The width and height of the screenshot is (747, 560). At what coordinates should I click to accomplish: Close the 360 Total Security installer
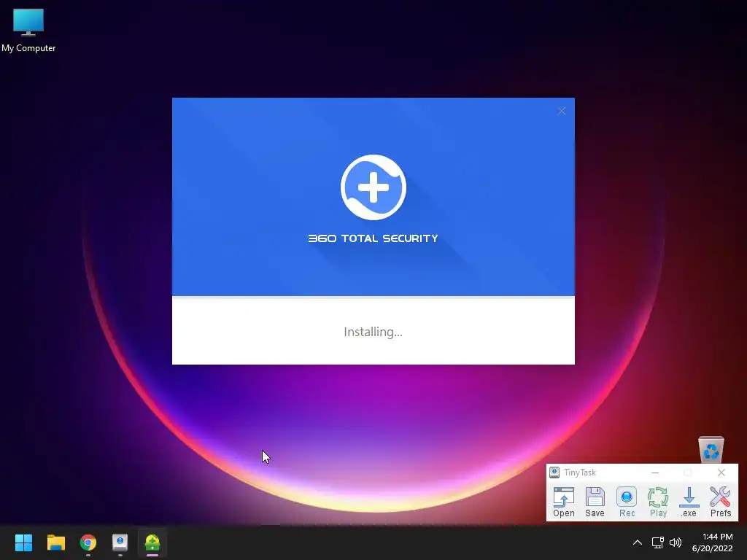click(562, 111)
